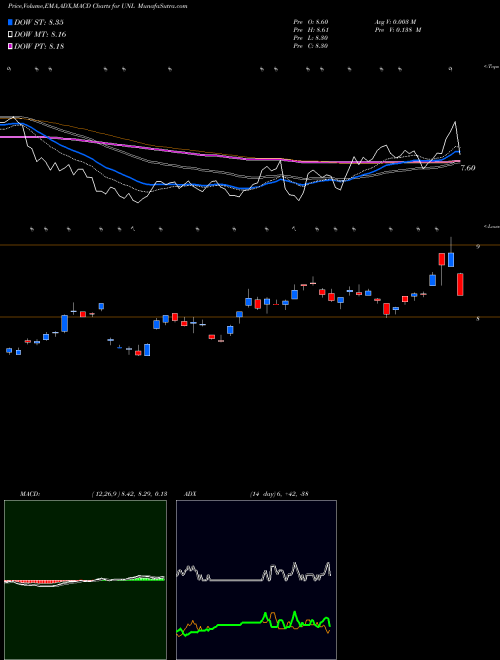
Task: Click the MACD (12,26,9) parameters text
Action: (130, 493)
